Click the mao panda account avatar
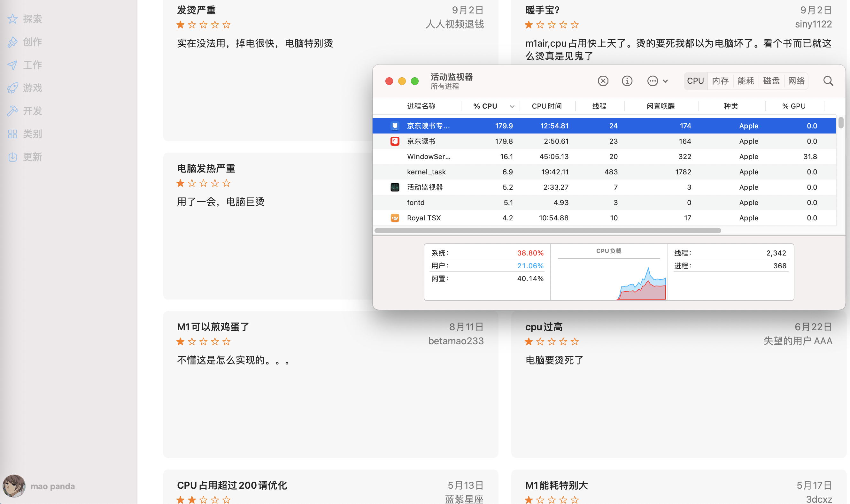The width and height of the screenshot is (850, 504). (14, 486)
